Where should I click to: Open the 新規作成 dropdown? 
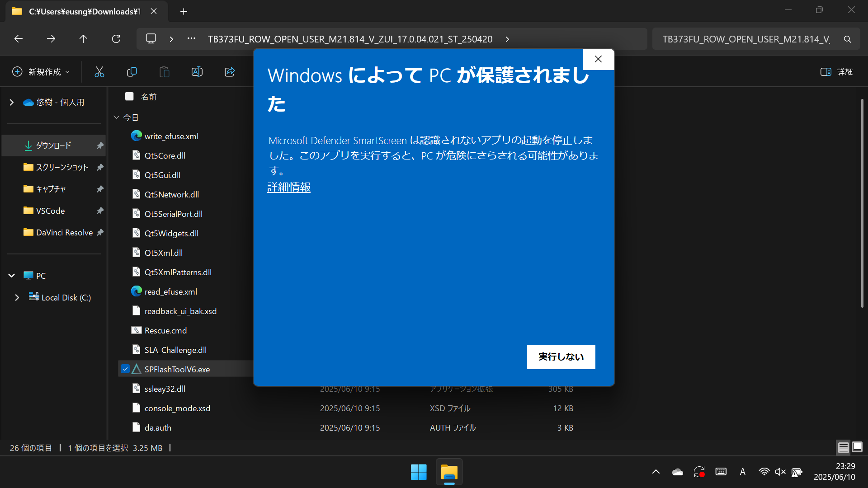coord(42,72)
